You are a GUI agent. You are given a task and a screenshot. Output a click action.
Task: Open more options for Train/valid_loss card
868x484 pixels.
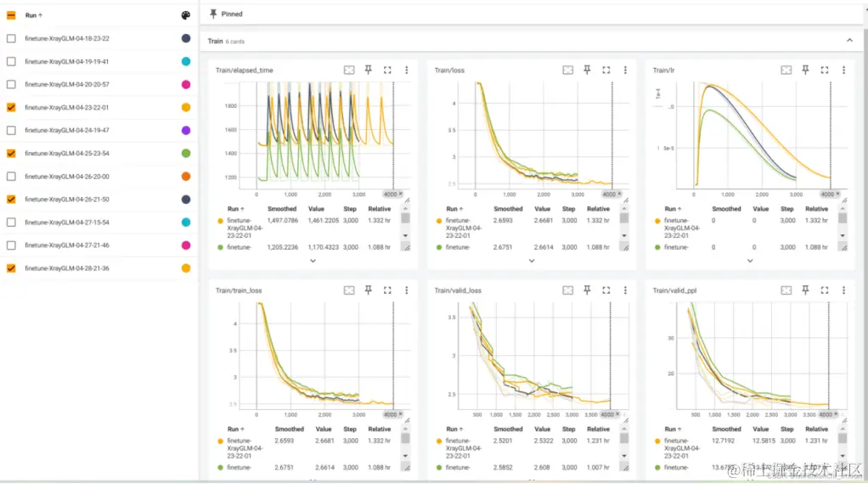click(x=625, y=290)
